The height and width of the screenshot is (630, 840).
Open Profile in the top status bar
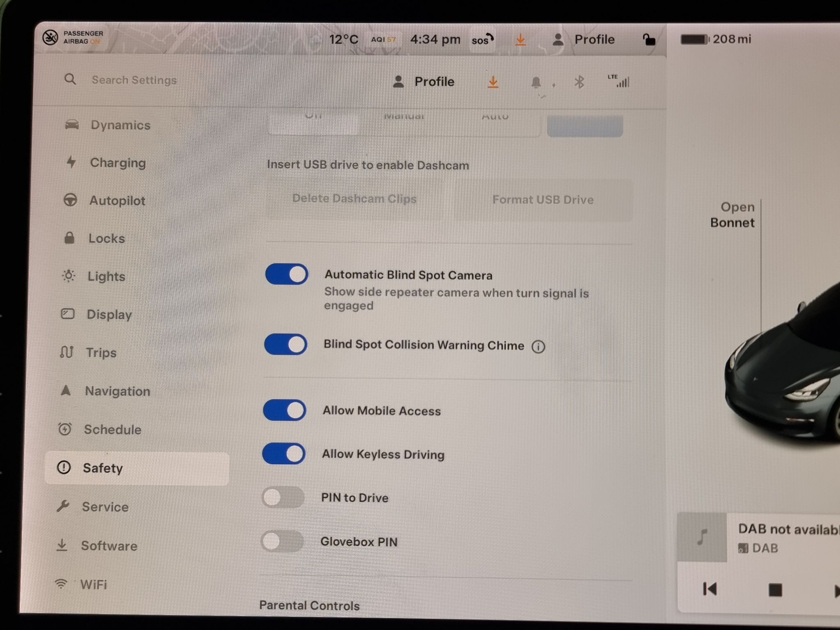tap(583, 39)
